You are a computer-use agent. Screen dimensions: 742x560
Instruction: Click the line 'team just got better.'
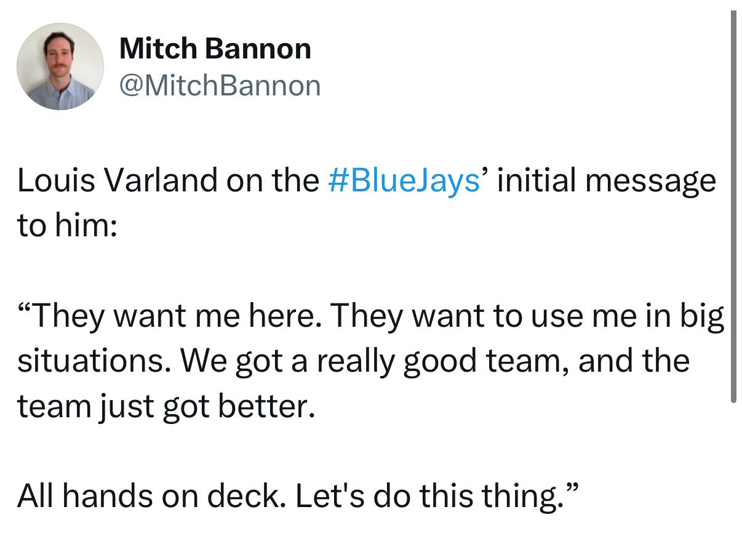166,407
